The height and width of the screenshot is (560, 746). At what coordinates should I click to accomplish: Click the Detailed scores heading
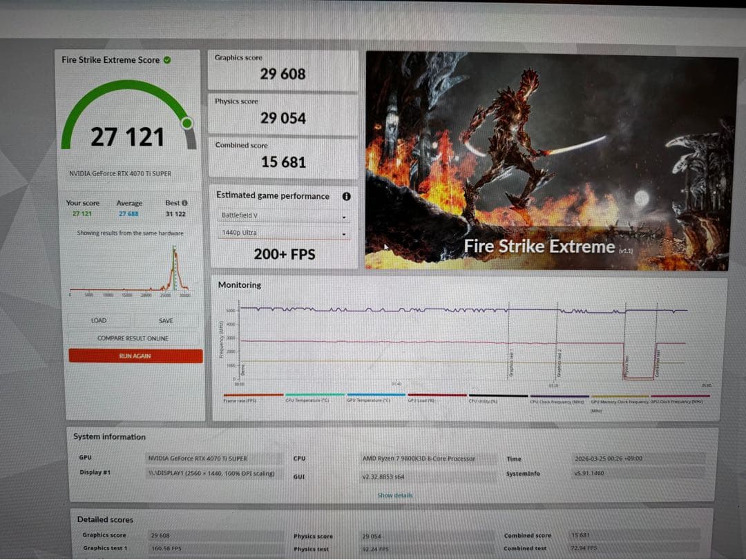coord(105,519)
